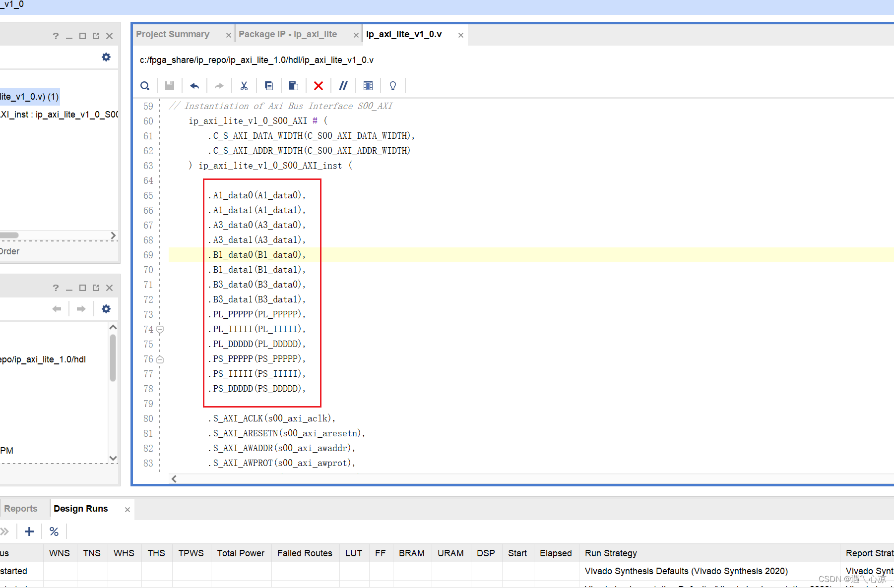The image size is (894, 588).
Task: Click the hdl path entry in lower panel
Action: pos(43,359)
